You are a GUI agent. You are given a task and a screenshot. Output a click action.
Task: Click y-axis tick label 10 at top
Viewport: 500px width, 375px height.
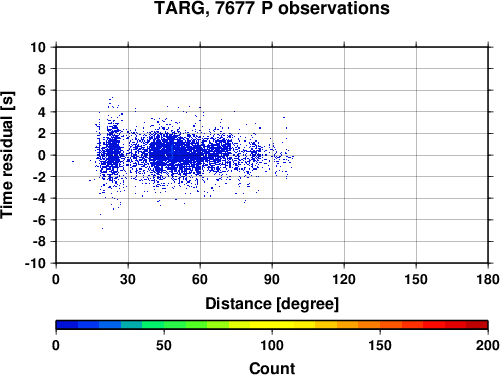point(38,47)
